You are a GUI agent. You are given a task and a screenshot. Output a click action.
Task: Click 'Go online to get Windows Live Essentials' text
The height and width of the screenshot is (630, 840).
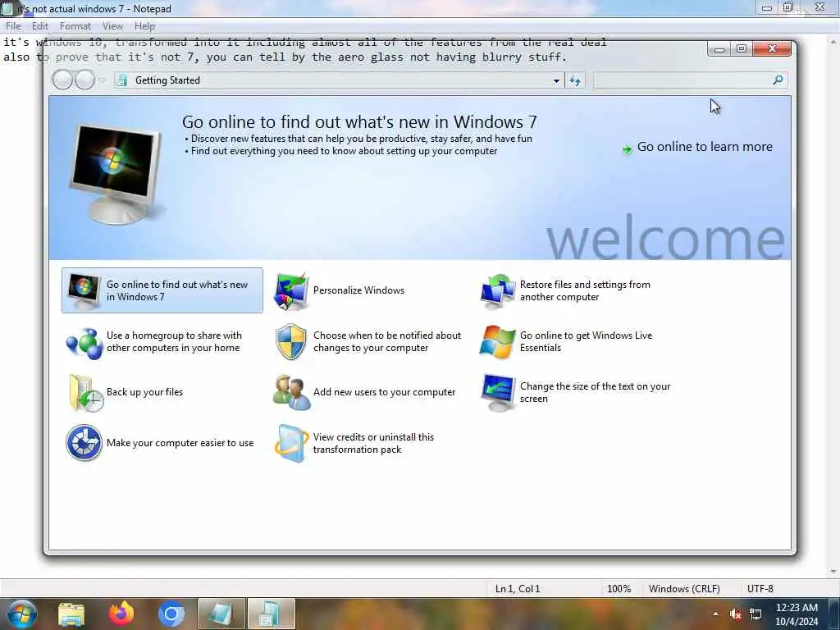pos(586,341)
